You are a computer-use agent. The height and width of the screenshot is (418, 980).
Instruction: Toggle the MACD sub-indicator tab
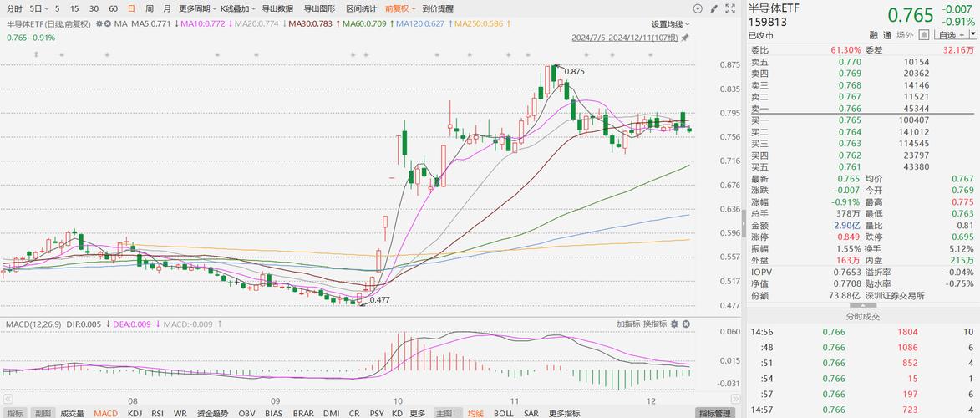pyautogui.click(x=105, y=413)
